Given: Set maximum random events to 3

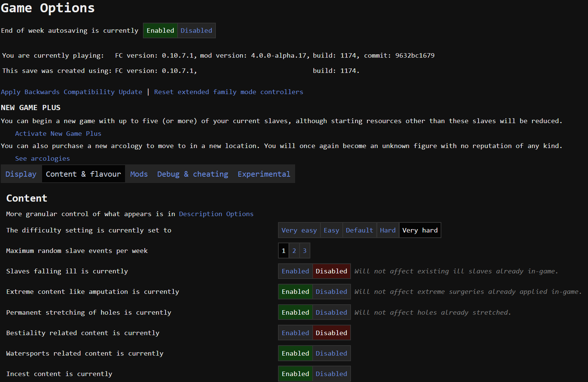Looking at the screenshot, I should click(x=304, y=251).
